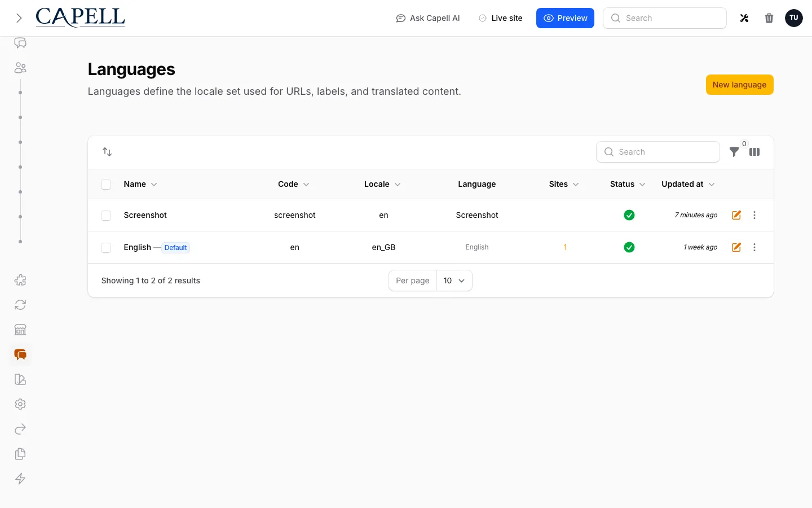Focus the table Search field
The width and height of the screenshot is (812, 508).
click(x=658, y=152)
